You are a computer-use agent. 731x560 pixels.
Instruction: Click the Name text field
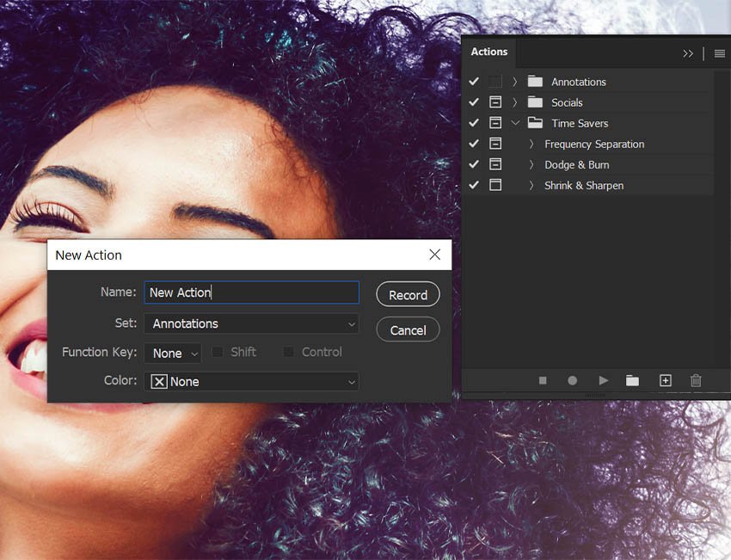[251, 292]
